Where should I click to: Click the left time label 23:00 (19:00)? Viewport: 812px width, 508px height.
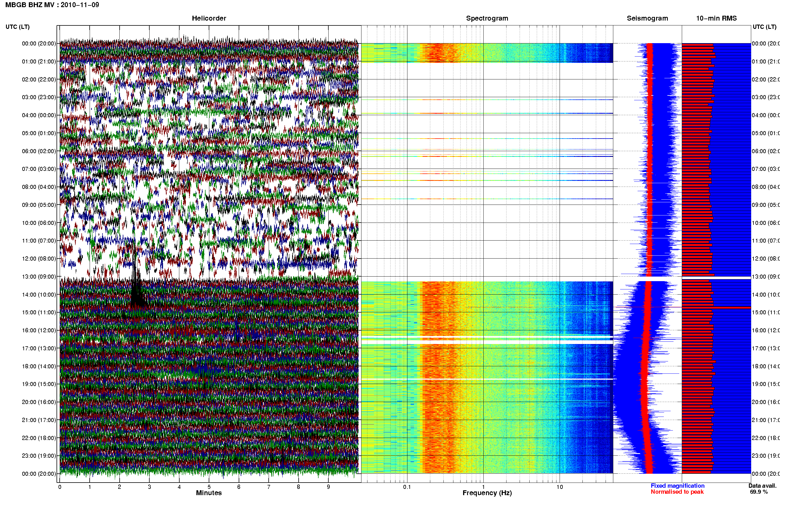(x=39, y=456)
